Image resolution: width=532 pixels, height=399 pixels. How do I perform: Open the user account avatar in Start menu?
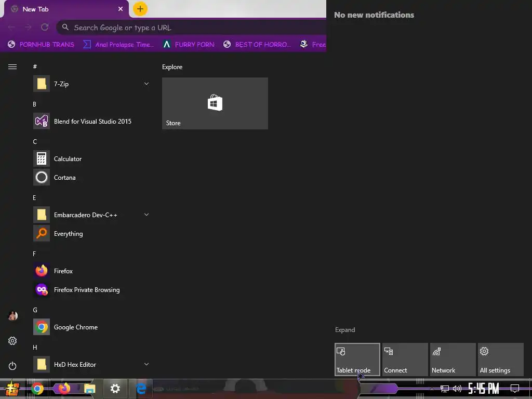13,316
